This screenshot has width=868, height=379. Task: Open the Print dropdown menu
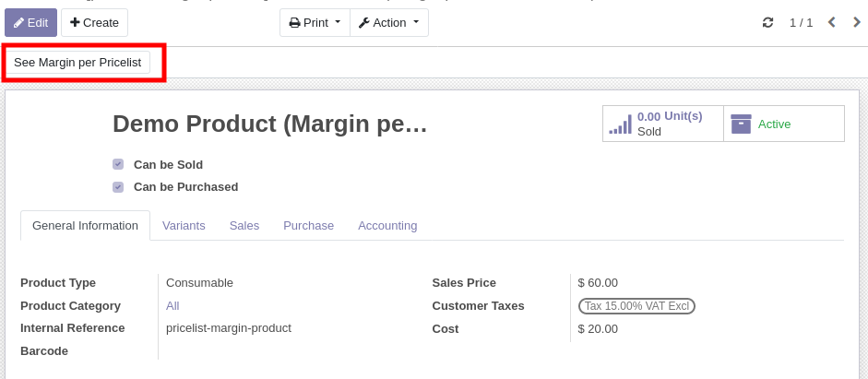pyautogui.click(x=315, y=22)
